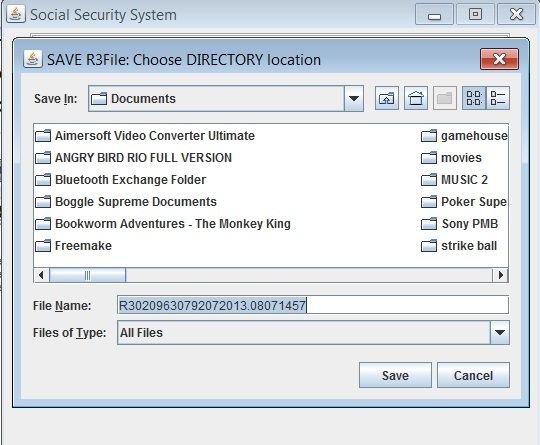Click the Create New Folder icon
The height and width of the screenshot is (445, 540).
[x=445, y=99]
